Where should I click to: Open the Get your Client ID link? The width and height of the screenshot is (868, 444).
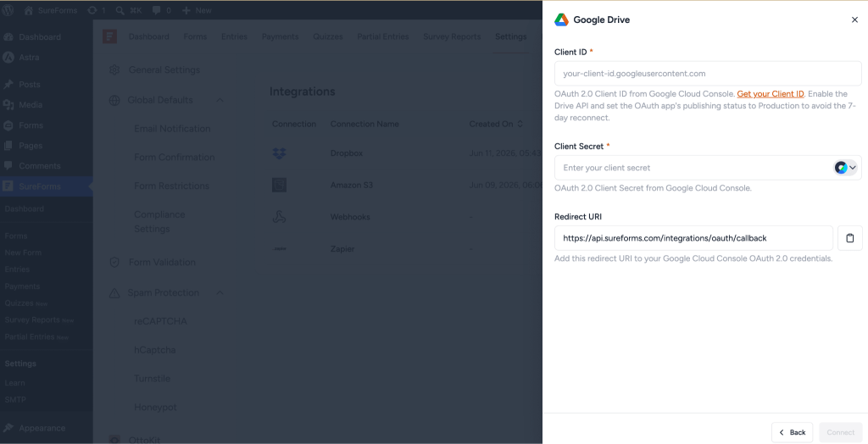pos(770,94)
